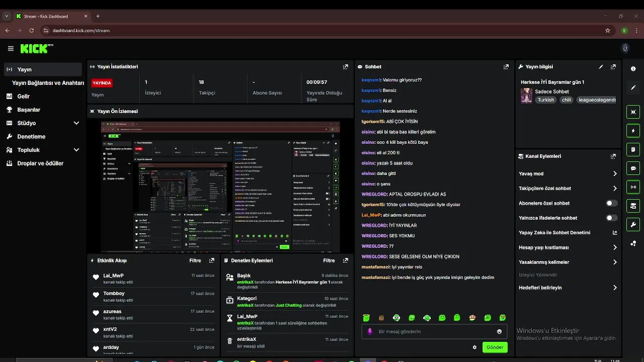Toggle the lightning bolt widget icon in the right rail
Viewport: 644px width, 362px height.
tap(633, 131)
